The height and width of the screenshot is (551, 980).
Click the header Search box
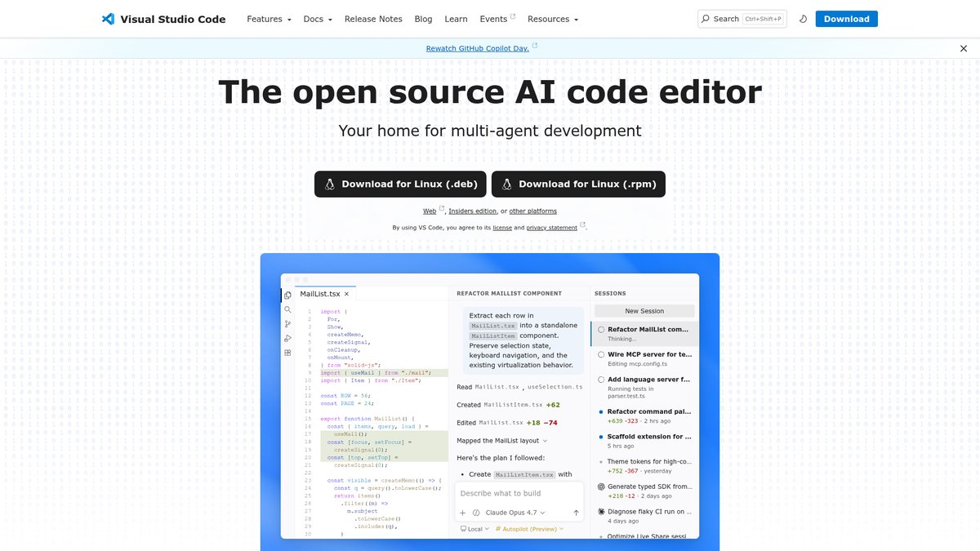click(x=742, y=19)
